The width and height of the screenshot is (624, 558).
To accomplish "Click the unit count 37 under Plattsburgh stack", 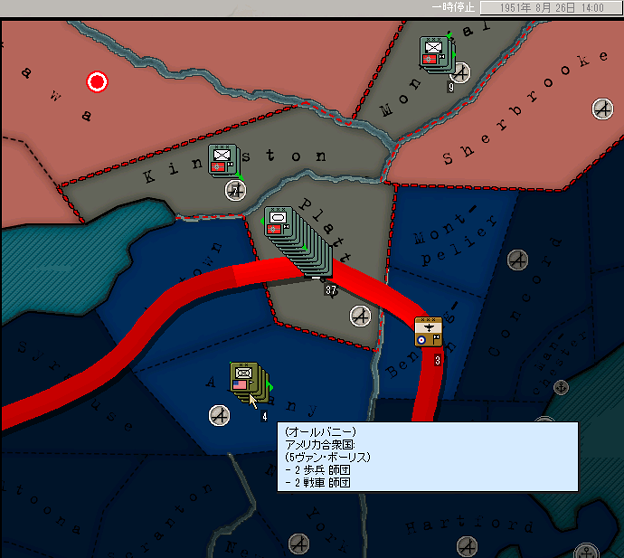I will coord(331,290).
